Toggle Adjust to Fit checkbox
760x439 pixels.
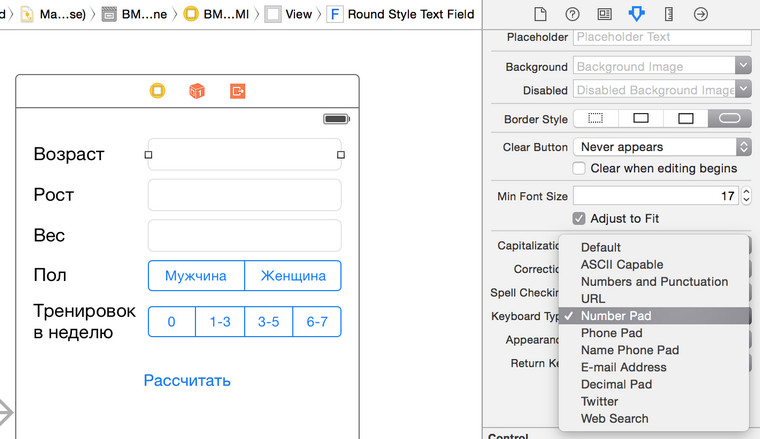coord(579,218)
